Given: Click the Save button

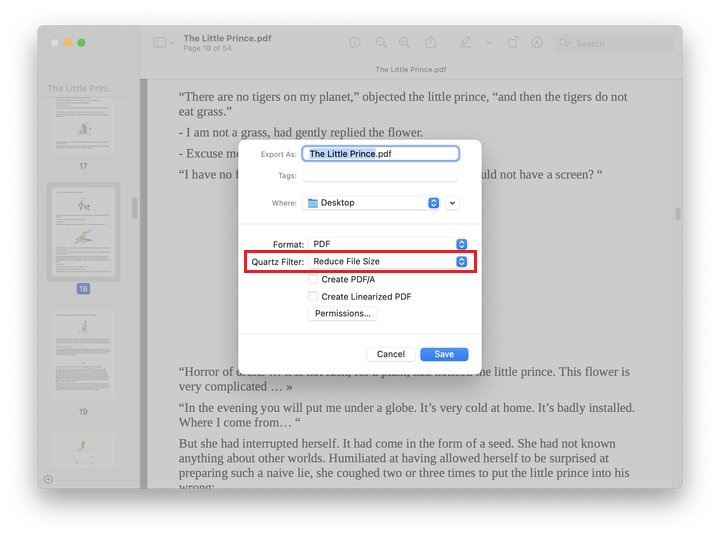Looking at the screenshot, I should [x=444, y=354].
